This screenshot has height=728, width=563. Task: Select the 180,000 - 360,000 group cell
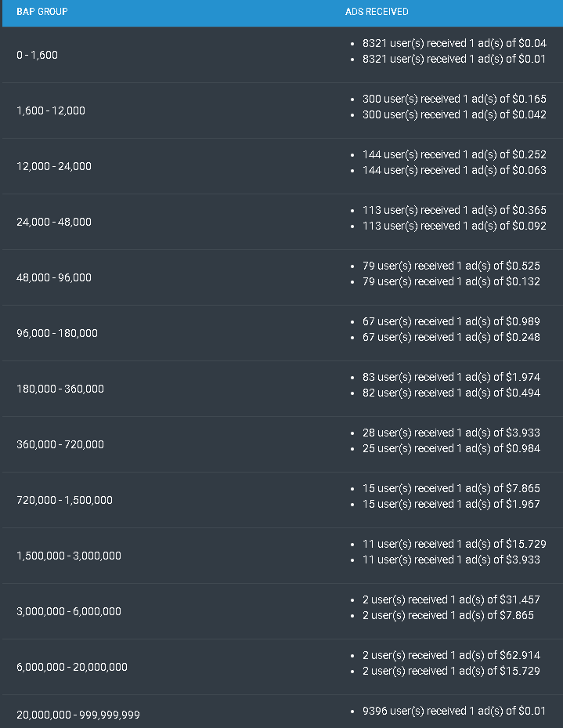60,389
